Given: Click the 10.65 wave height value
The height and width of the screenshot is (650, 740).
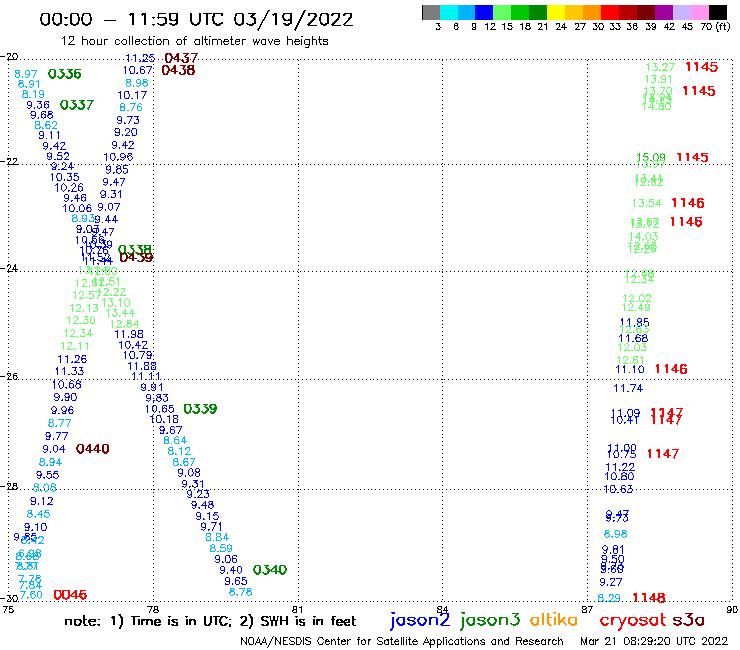Looking at the screenshot, I should [x=160, y=409].
